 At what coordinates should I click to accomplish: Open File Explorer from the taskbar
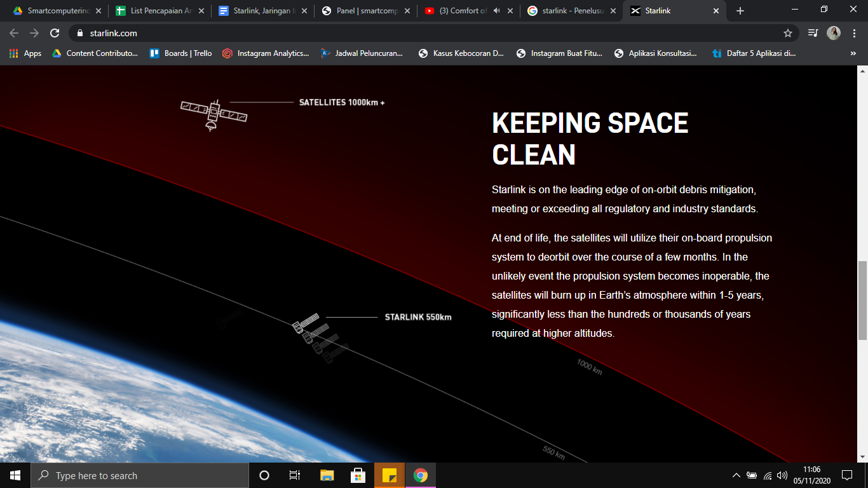click(327, 475)
